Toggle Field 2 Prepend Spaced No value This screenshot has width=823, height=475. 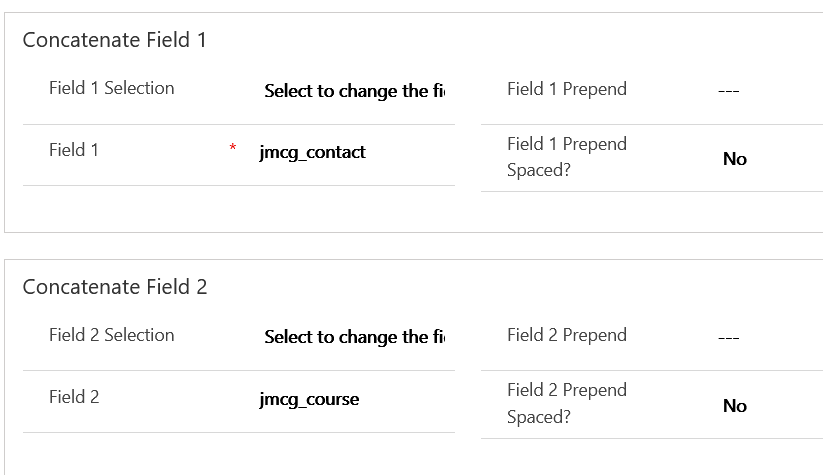point(735,406)
